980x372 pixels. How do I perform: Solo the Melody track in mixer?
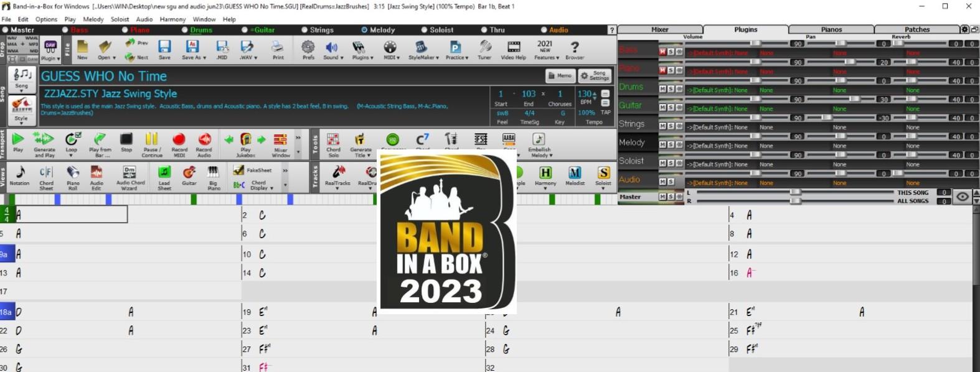[x=671, y=145]
